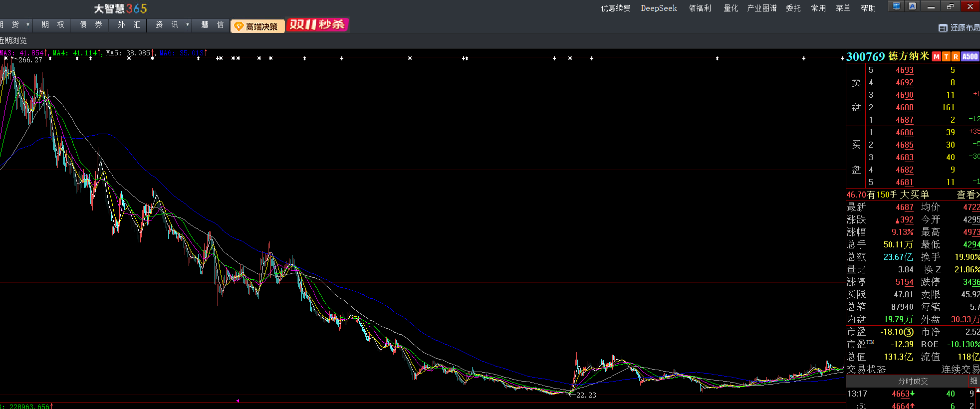This screenshot has width=980, height=409.
Task: Click the 总手 value 50.11万
Action: tap(898, 245)
